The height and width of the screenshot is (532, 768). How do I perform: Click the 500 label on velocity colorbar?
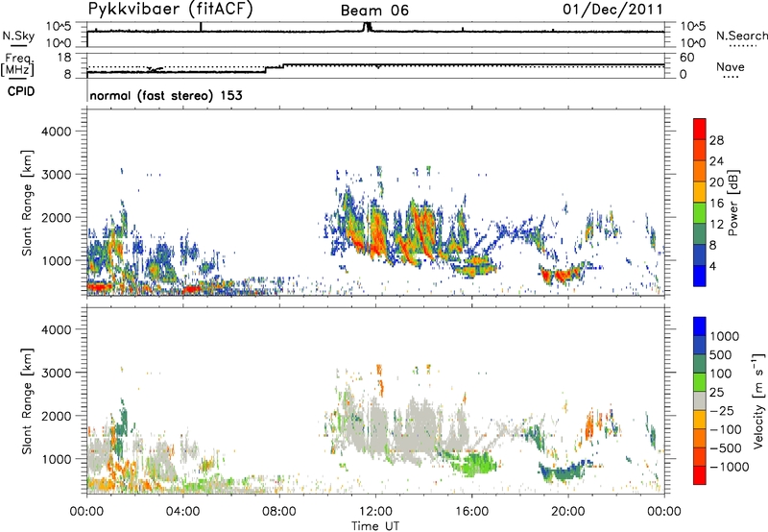point(721,354)
